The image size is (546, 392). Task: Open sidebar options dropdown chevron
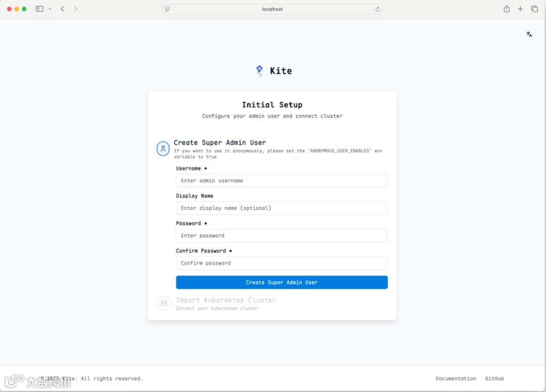tap(50, 9)
